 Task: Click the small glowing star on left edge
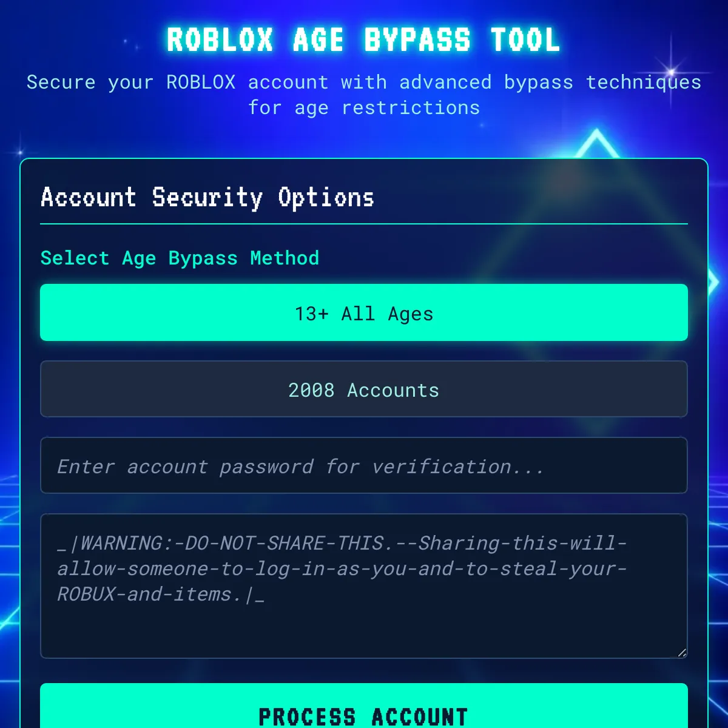(x=20, y=152)
